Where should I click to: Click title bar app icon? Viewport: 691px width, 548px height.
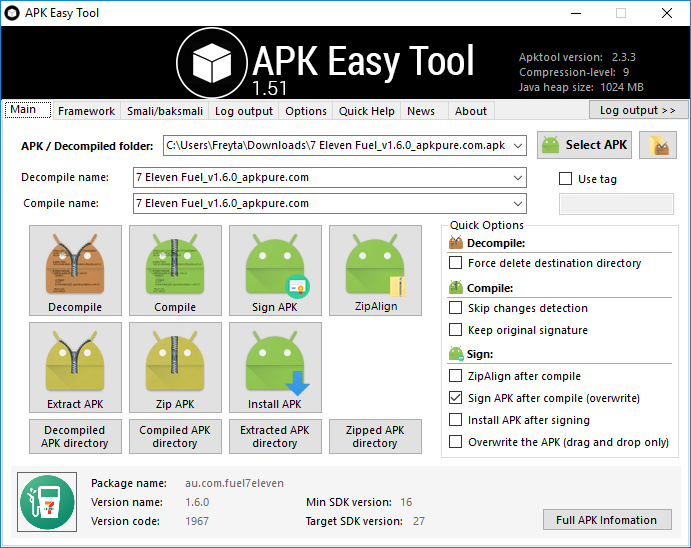[x=12, y=13]
